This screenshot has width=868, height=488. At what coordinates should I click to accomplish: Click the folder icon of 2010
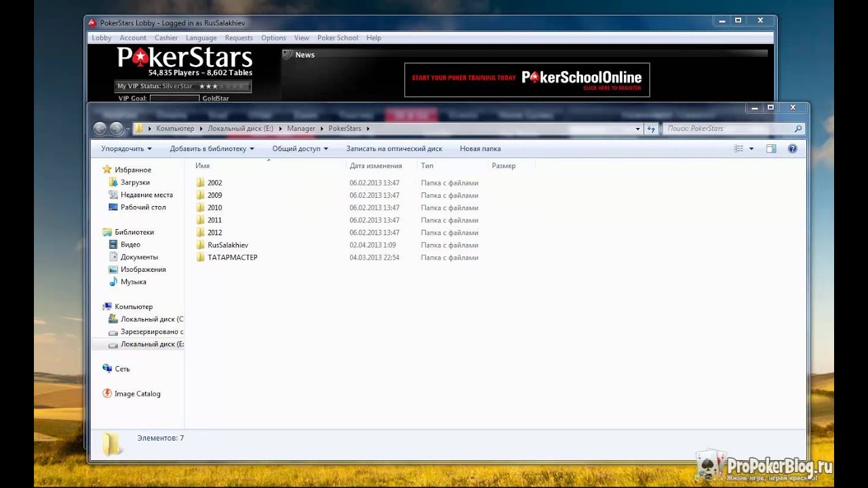(200, 207)
